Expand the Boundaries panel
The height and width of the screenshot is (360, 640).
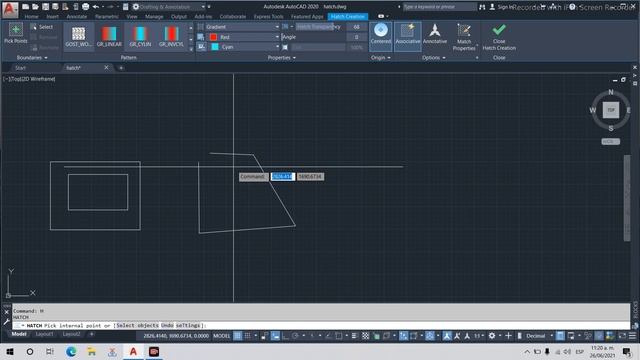pyautogui.click(x=32, y=58)
